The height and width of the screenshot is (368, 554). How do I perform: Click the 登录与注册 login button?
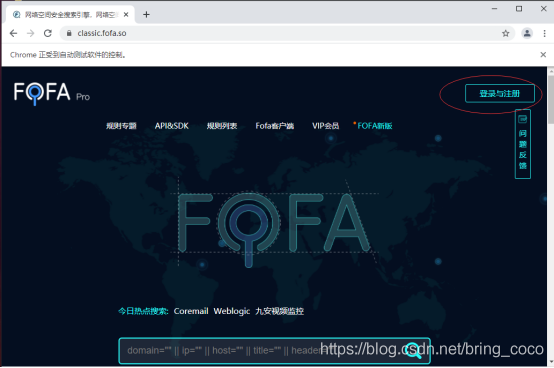click(x=499, y=94)
